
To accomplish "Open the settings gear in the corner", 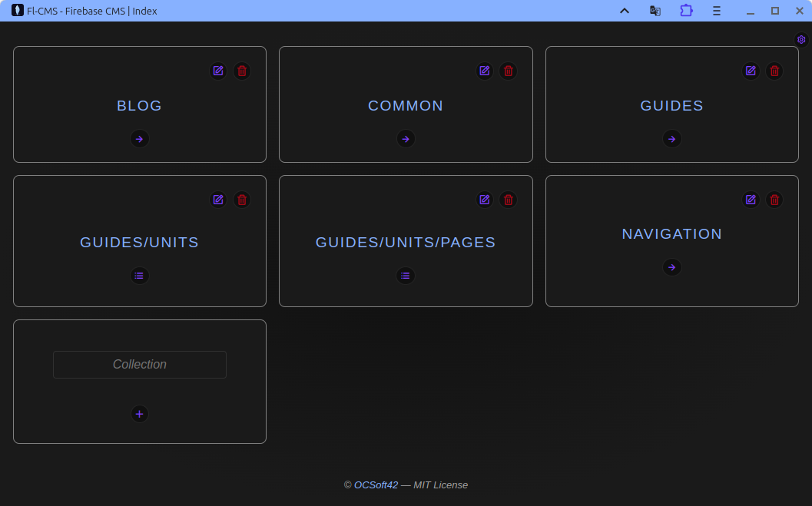I will [x=801, y=39].
